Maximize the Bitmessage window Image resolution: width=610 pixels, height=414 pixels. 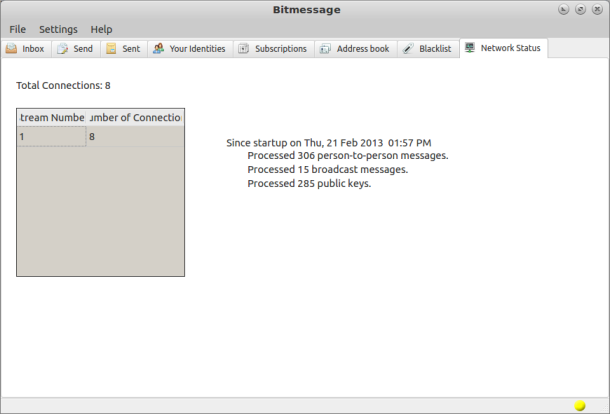pyautogui.click(x=580, y=9)
